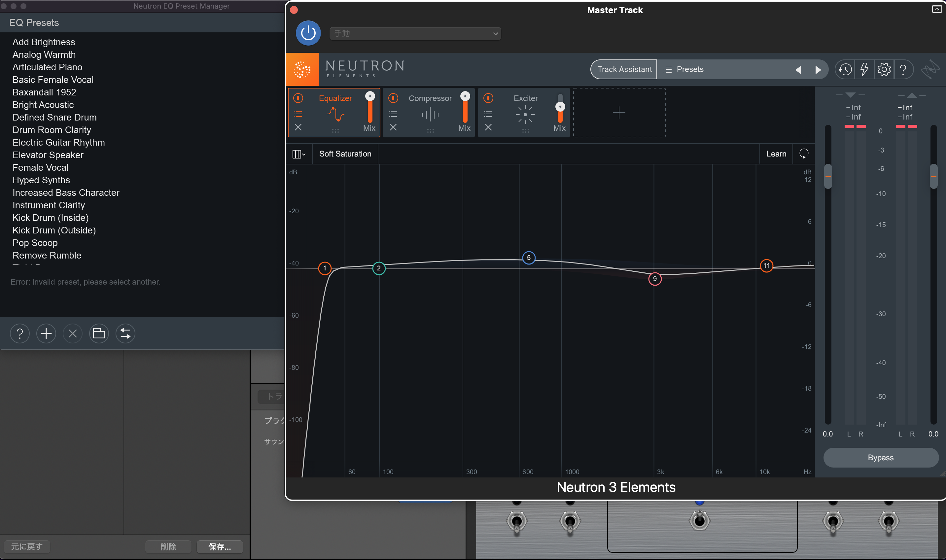The height and width of the screenshot is (560, 946).
Task: Remove the Compressor module
Action: tap(393, 127)
